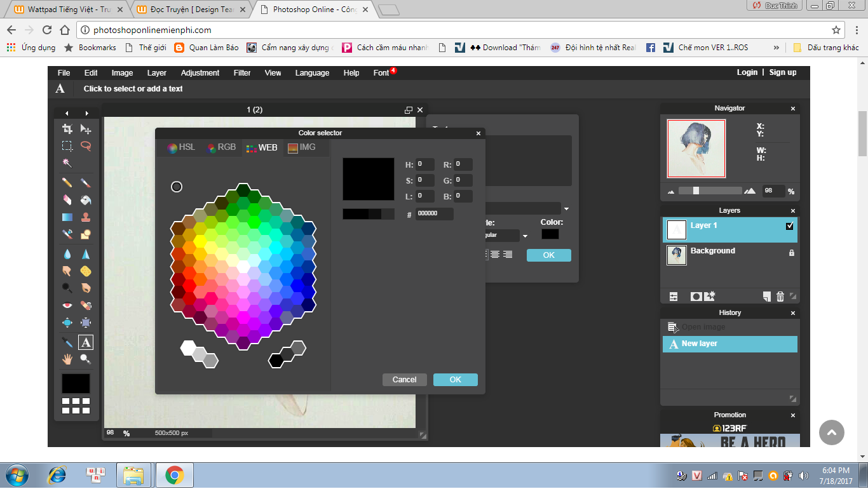Toggle Layer 1 visibility checkbox
The image size is (868, 489).
790,226
